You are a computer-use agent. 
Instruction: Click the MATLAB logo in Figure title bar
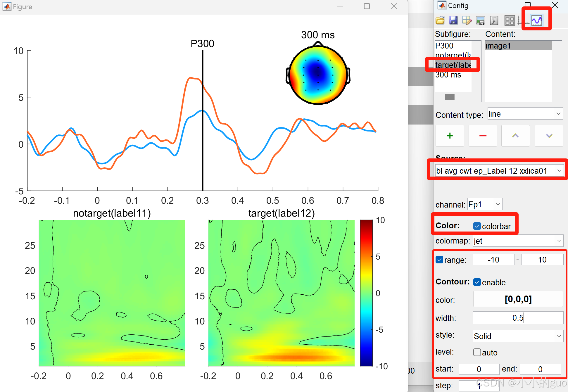[7, 6]
